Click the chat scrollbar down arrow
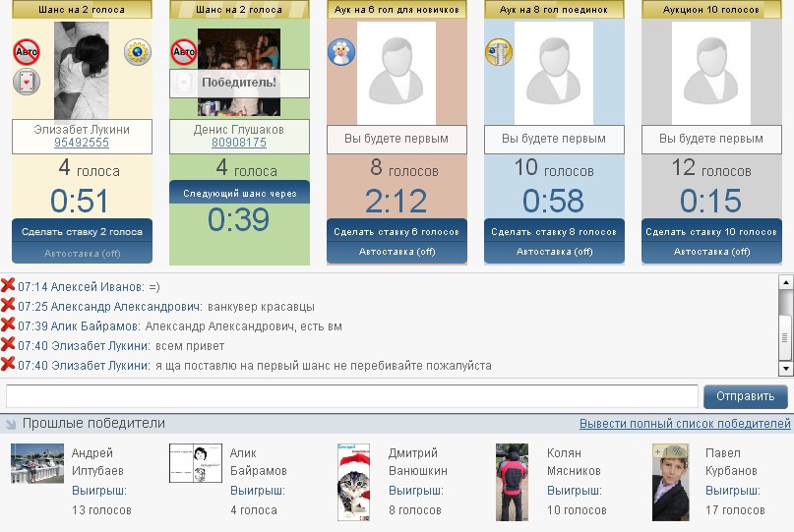The image size is (794, 532). tap(786, 369)
